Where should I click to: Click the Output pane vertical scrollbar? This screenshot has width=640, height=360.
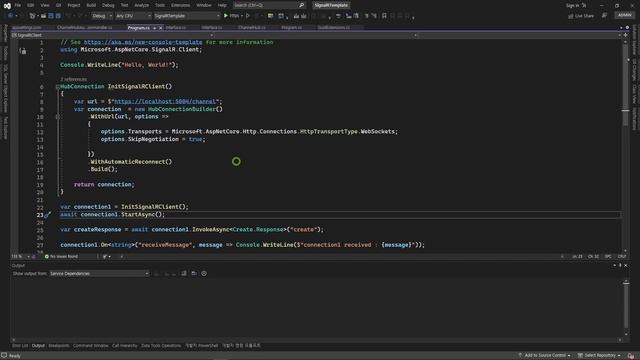click(x=626, y=307)
